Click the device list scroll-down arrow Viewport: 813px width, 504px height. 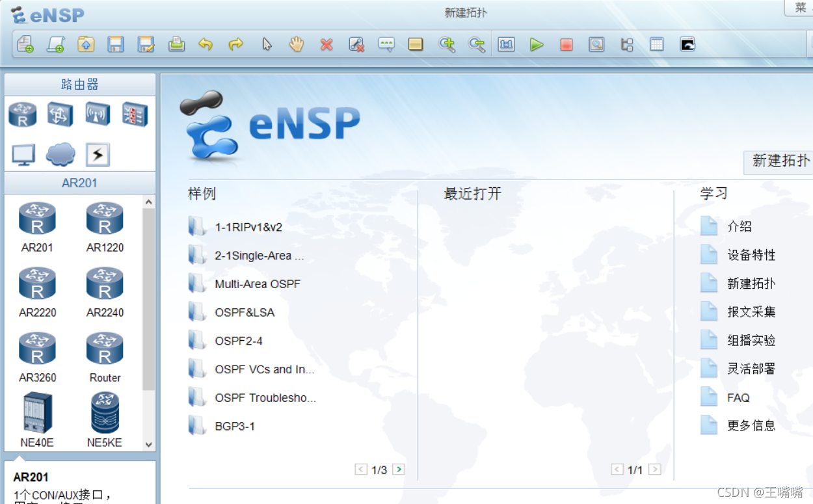point(149,445)
